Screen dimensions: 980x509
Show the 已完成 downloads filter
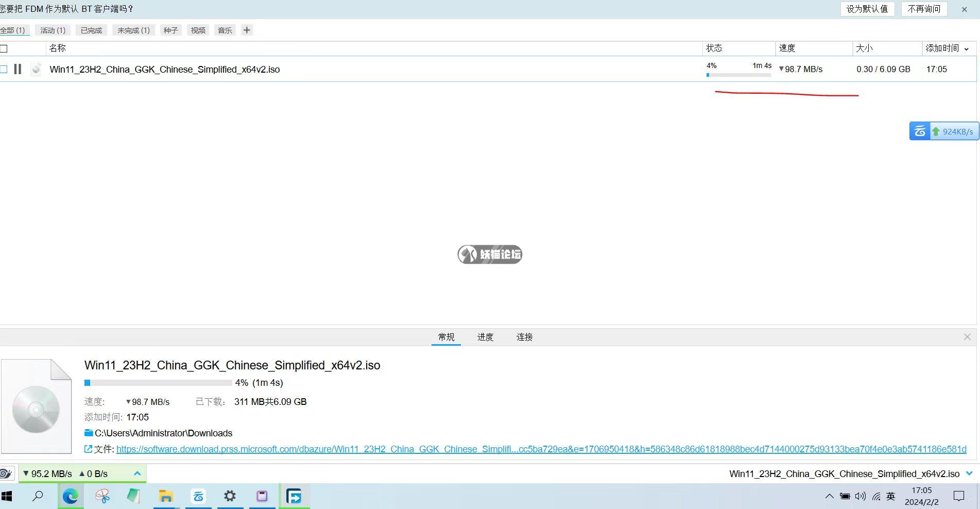click(91, 30)
